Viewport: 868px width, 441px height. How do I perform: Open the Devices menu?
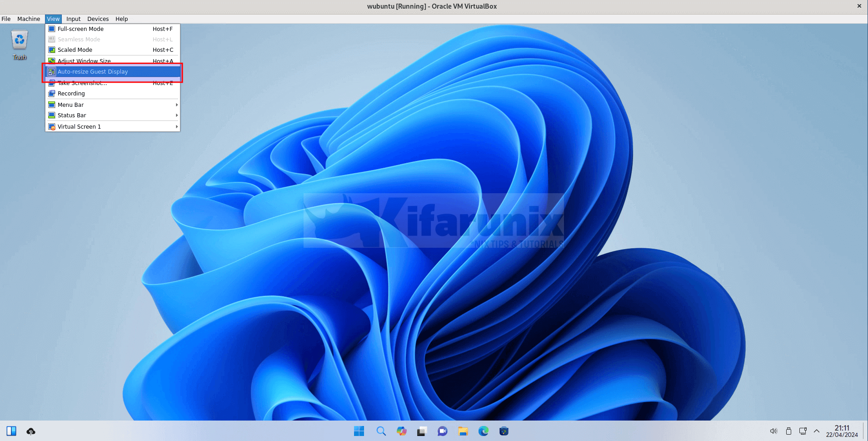[x=98, y=19]
